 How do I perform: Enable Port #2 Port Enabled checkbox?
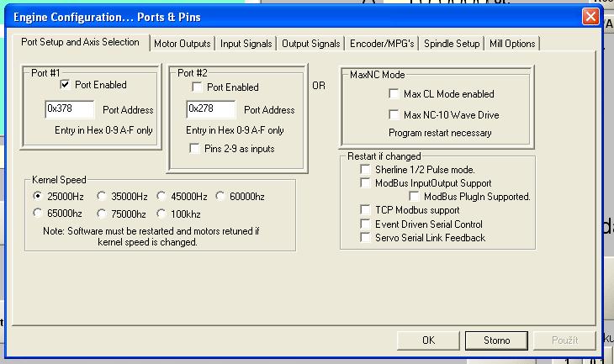click(x=197, y=87)
